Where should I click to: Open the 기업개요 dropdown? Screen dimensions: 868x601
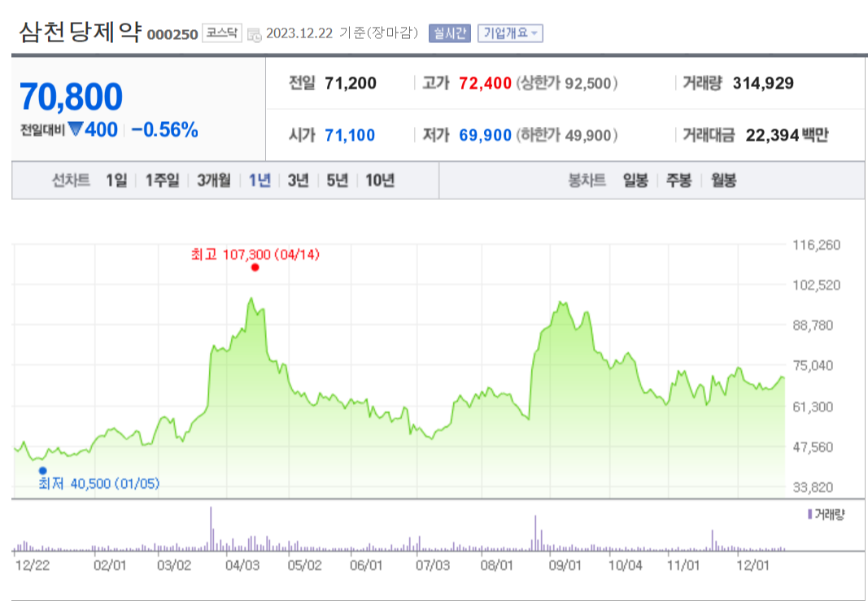510,33
